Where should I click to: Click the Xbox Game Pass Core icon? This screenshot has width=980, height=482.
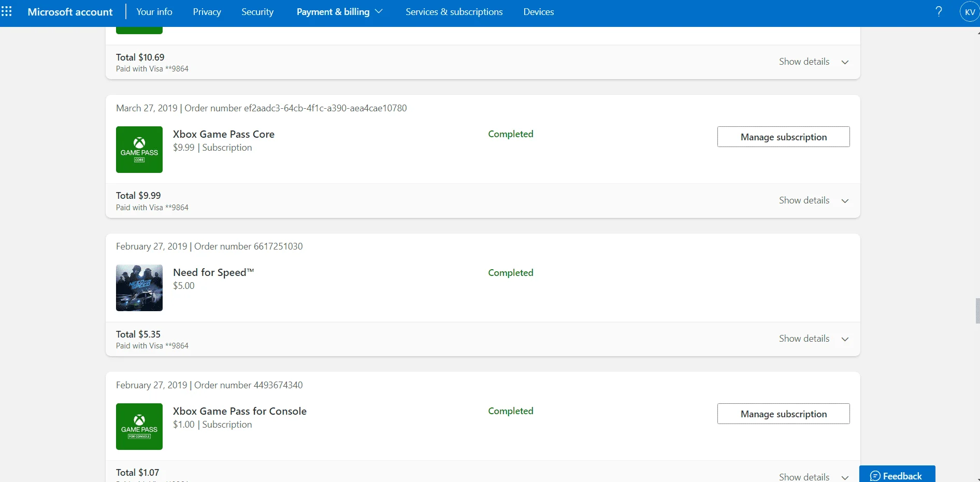click(x=139, y=150)
